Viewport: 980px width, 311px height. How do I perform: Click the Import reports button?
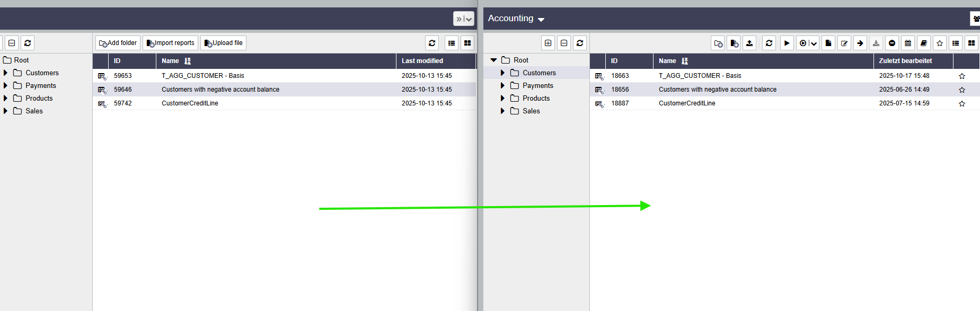(x=170, y=43)
